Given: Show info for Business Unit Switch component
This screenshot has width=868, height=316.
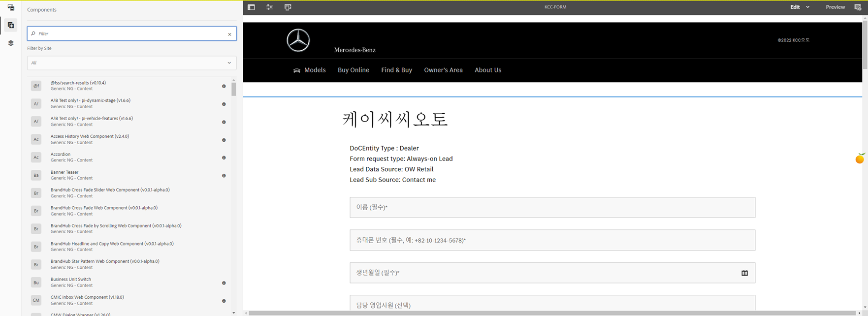Looking at the screenshot, I should point(224,283).
